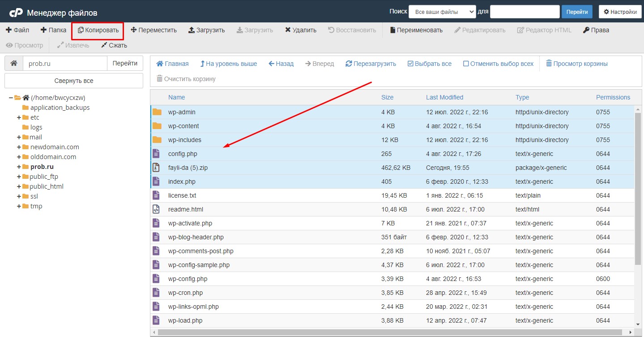Click the index.php file icon
The width and height of the screenshot is (644, 337).
click(156, 181)
